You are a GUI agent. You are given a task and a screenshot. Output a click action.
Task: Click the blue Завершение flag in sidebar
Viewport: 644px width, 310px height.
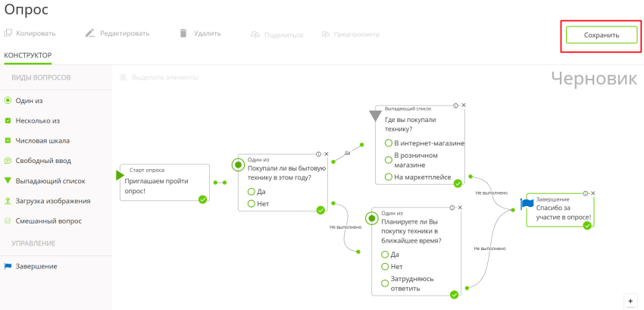coord(8,266)
